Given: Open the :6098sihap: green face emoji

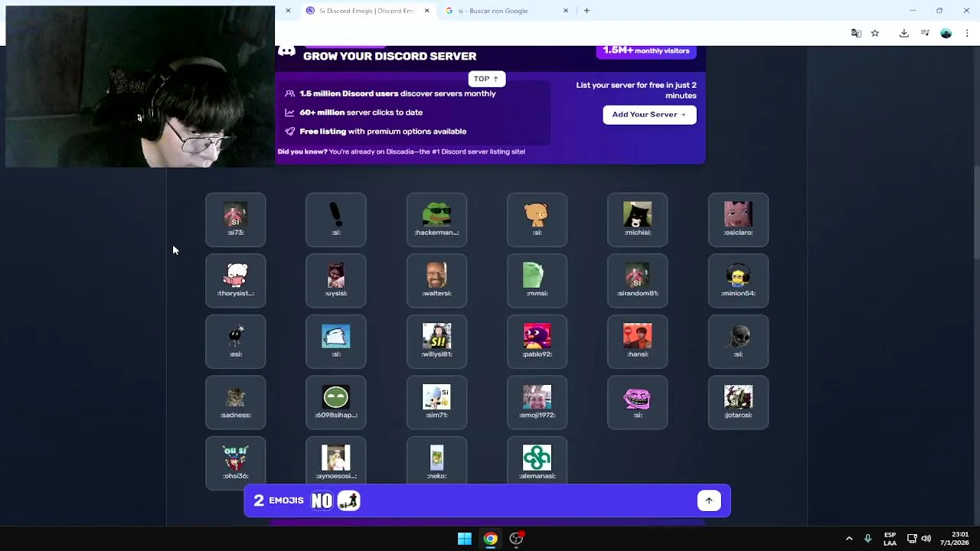Looking at the screenshot, I should tap(336, 403).
